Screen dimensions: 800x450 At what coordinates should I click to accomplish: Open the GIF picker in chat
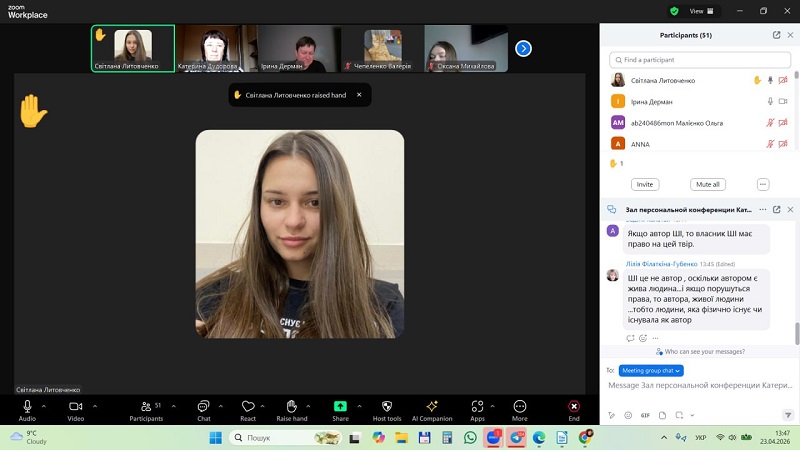point(645,414)
